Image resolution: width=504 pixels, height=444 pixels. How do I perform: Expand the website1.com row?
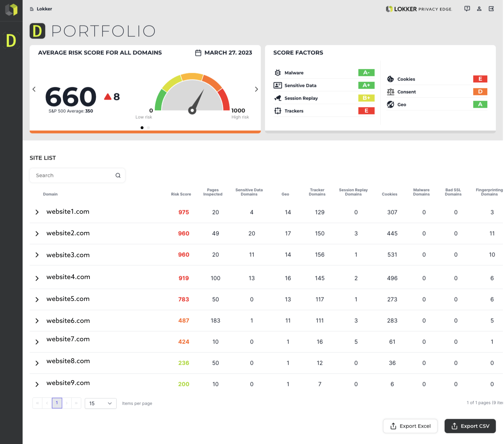coord(37,212)
